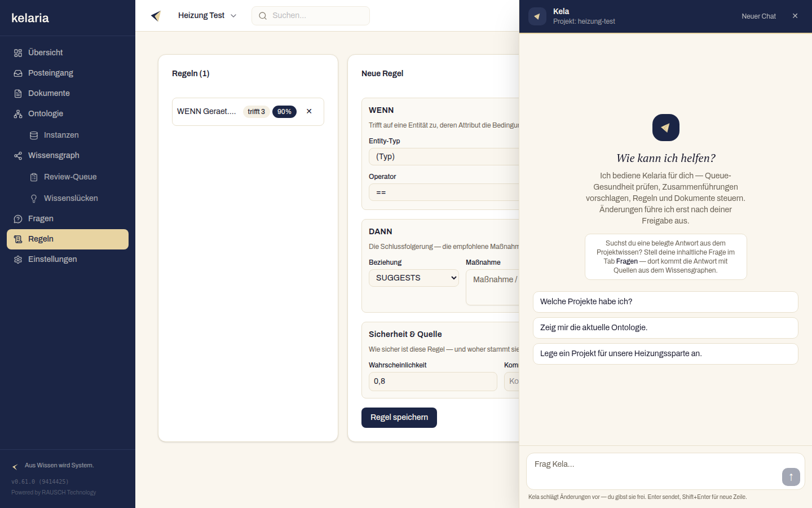Choose suggestion about Heizungssparte project
This screenshot has width=812, height=508.
[665, 354]
